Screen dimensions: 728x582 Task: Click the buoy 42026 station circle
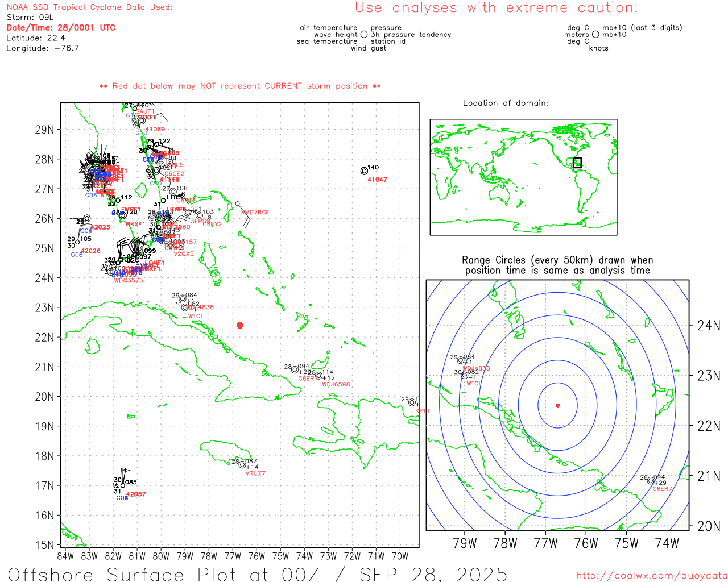[77, 242]
